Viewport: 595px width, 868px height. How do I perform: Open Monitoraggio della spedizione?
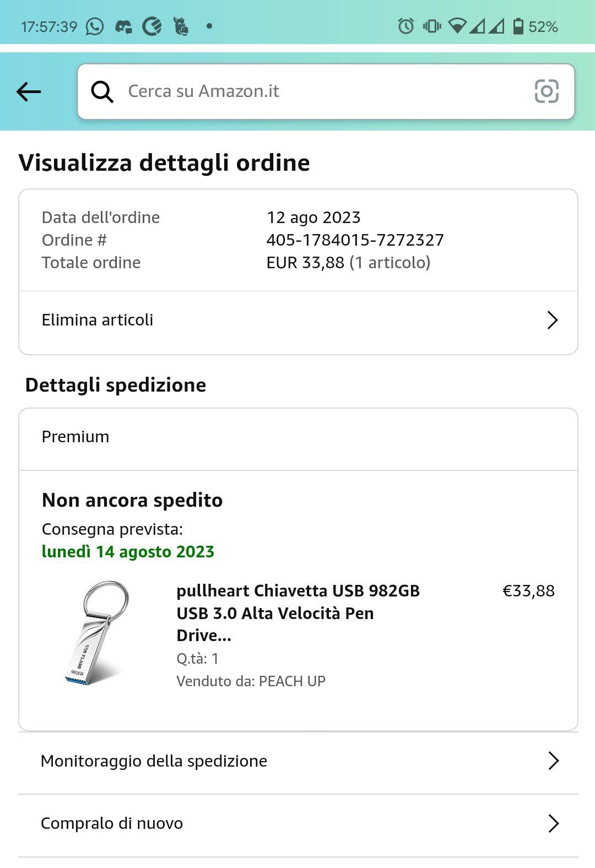point(154,761)
